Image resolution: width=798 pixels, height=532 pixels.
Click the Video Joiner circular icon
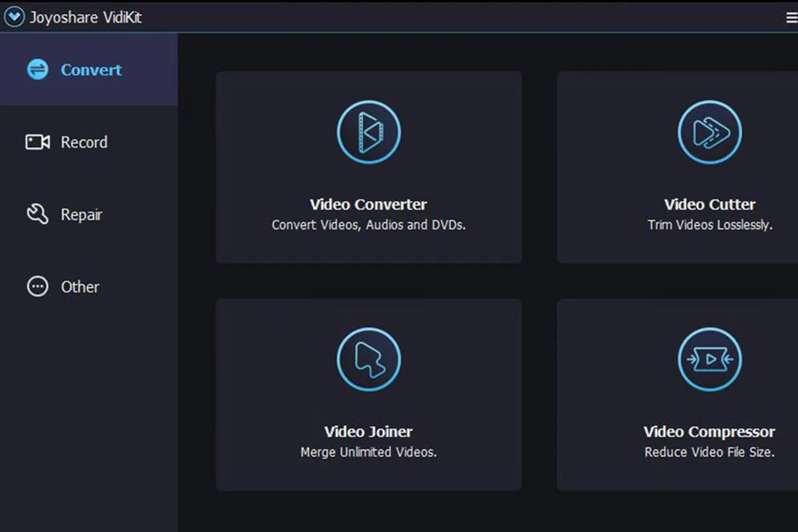coord(368,359)
